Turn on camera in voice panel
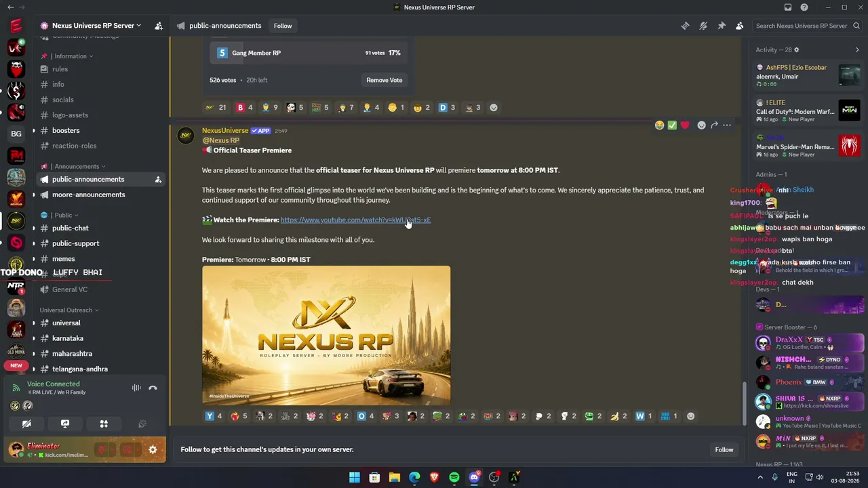 tap(26, 424)
